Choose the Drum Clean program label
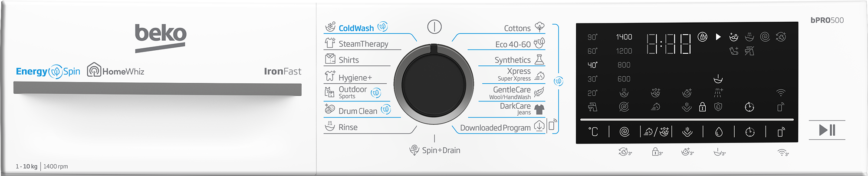 358,111
